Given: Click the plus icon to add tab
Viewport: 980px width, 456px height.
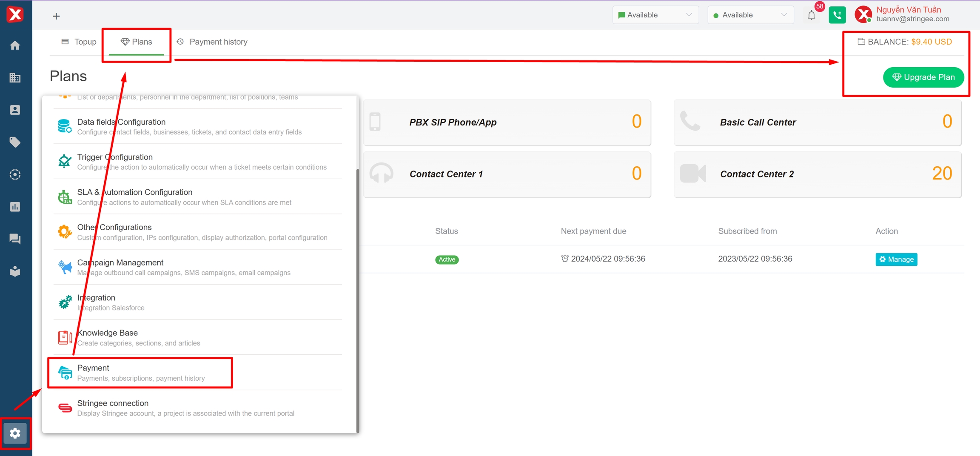Looking at the screenshot, I should pyautogui.click(x=56, y=16).
